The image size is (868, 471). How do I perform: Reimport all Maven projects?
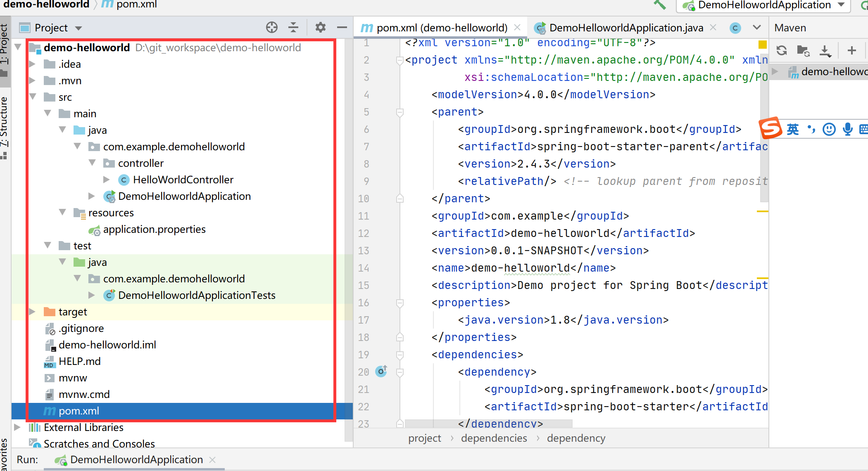781,50
